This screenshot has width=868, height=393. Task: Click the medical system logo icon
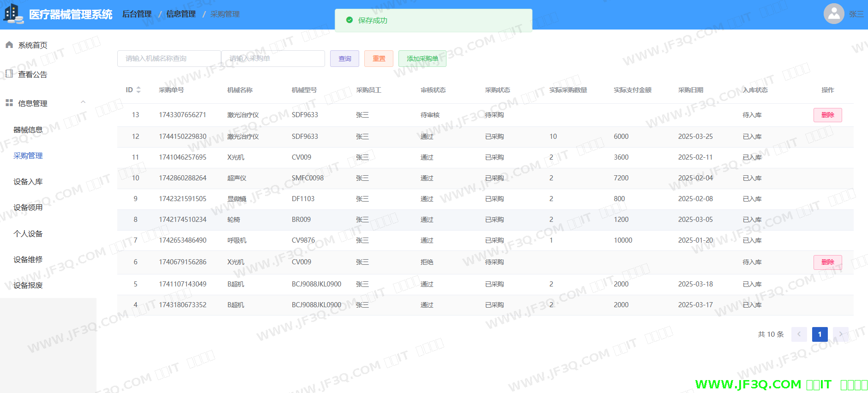[x=13, y=14]
